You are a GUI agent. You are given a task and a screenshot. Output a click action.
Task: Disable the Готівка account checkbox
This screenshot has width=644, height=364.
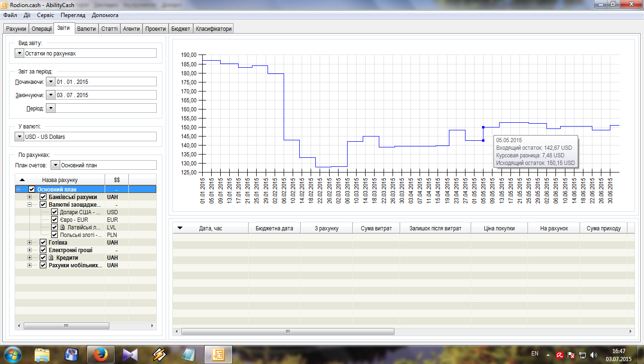(x=43, y=243)
